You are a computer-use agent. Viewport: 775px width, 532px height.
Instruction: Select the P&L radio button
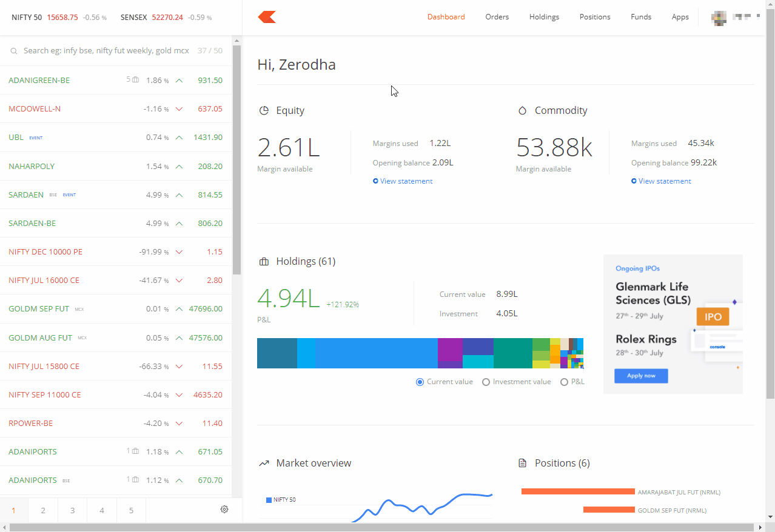(x=564, y=382)
